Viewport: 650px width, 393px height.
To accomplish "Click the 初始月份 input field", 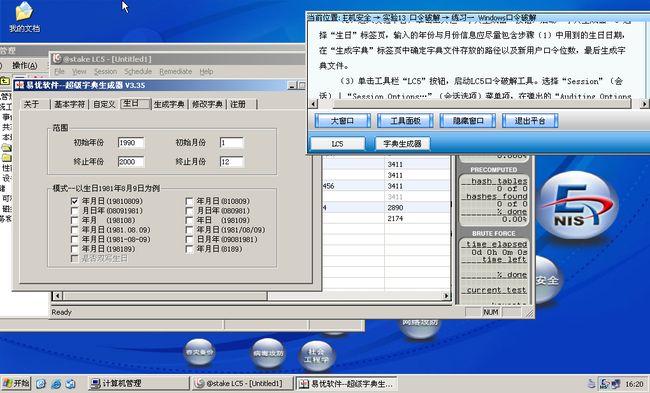I will click(232, 143).
